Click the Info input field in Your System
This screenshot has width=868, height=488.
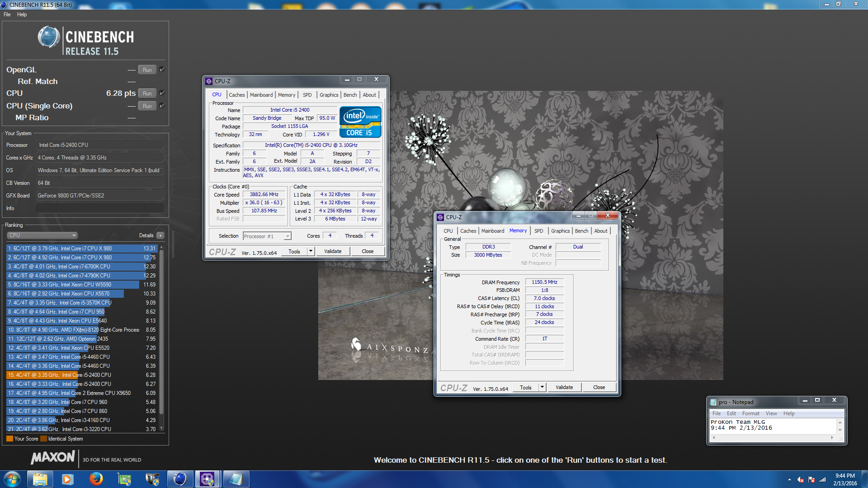click(x=100, y=208)
